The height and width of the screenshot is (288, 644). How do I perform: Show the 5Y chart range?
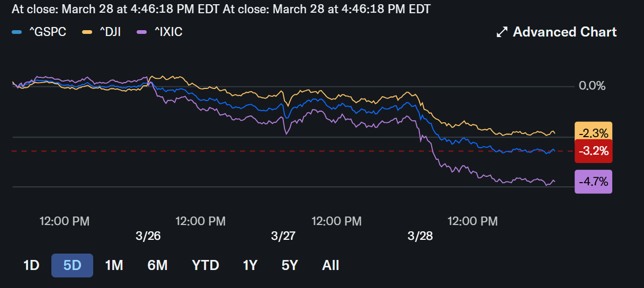click(290, 266)
